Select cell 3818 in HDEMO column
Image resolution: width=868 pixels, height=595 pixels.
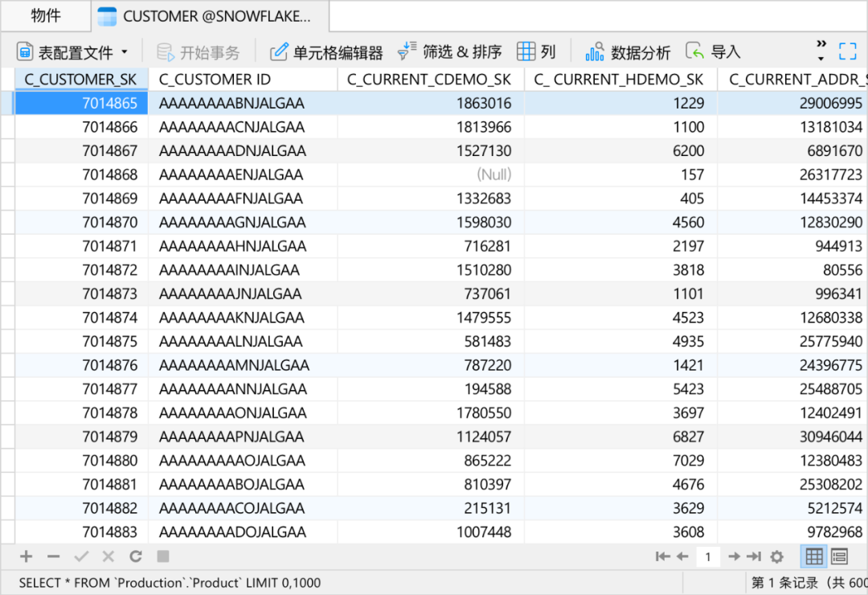(620, 270)
